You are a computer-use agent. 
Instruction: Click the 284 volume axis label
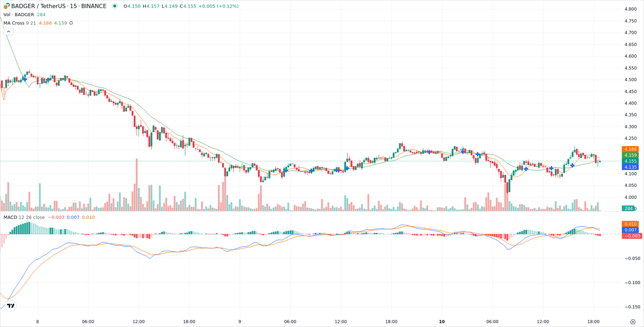[x=629, y=208]
